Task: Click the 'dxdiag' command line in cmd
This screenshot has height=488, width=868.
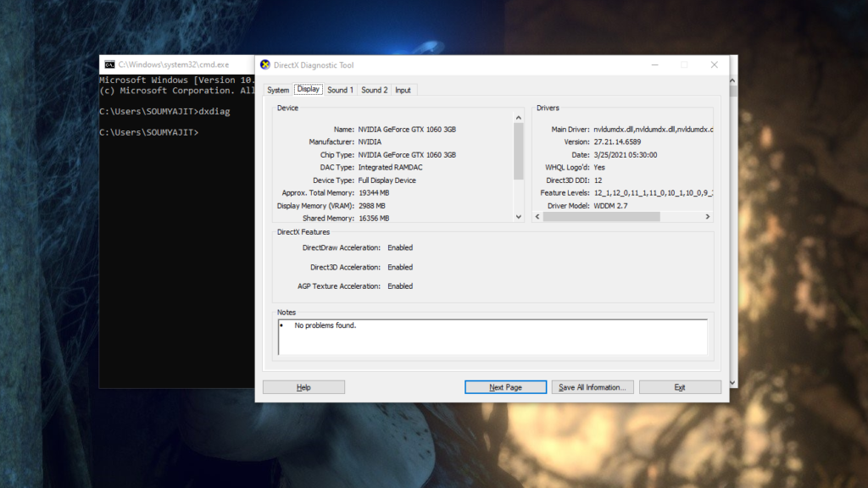Action: coord(164,112)
